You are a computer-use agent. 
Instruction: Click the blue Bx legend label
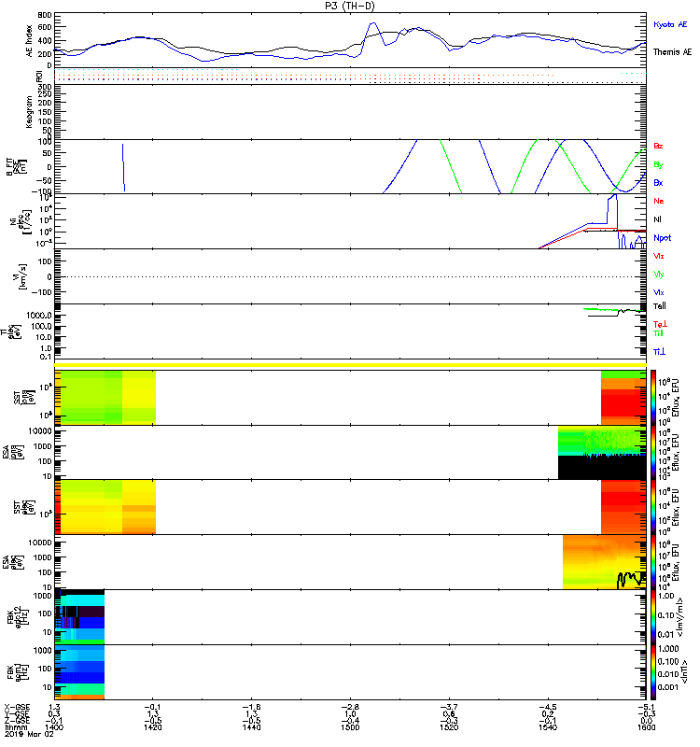(658, 183)
